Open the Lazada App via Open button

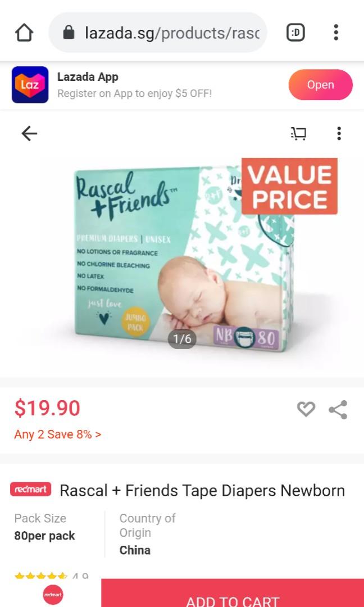(320, 85)
